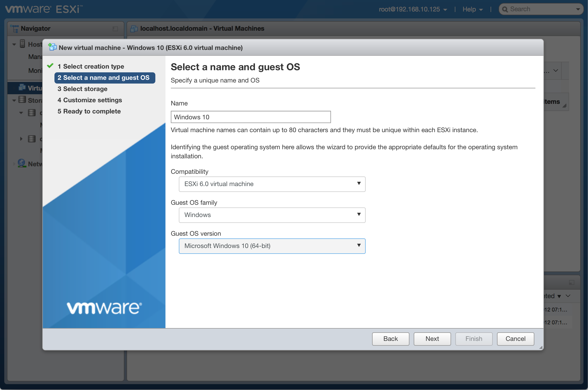Click the Next button
Image resolution: width=588 pixels, height=390 pixels.
click(432, 339)
